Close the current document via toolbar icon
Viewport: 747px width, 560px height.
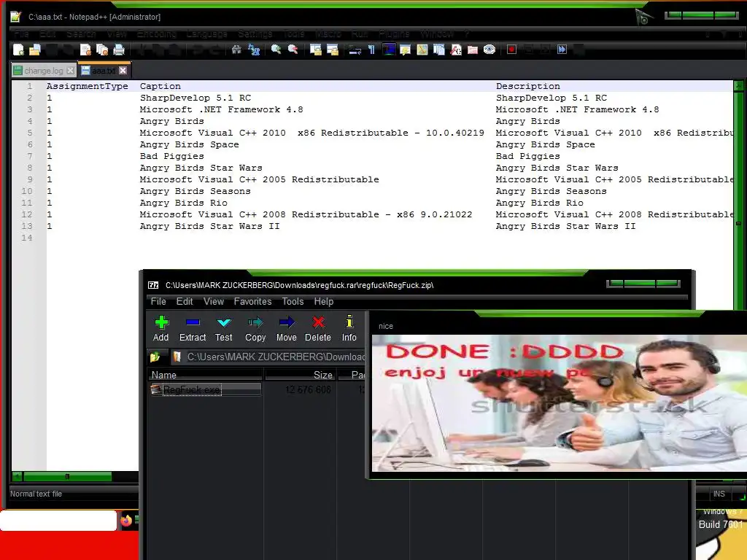[85, 50]
